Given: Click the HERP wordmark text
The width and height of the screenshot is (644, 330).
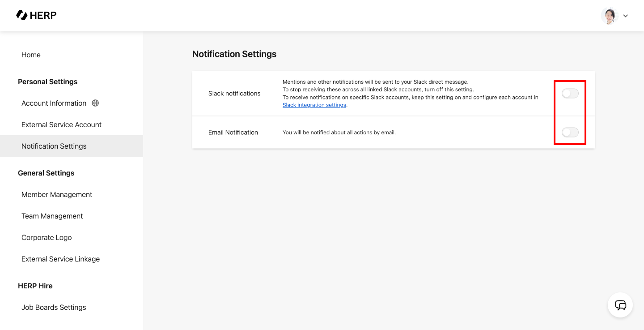Looking at the screenshot, I should click(x=43, y=16).
